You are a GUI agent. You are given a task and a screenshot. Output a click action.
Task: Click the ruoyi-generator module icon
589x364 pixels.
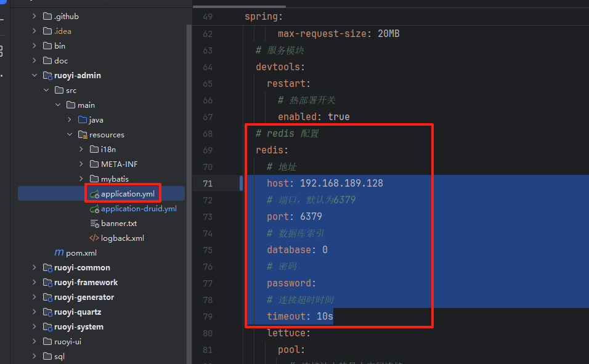(x=47, y=297)
